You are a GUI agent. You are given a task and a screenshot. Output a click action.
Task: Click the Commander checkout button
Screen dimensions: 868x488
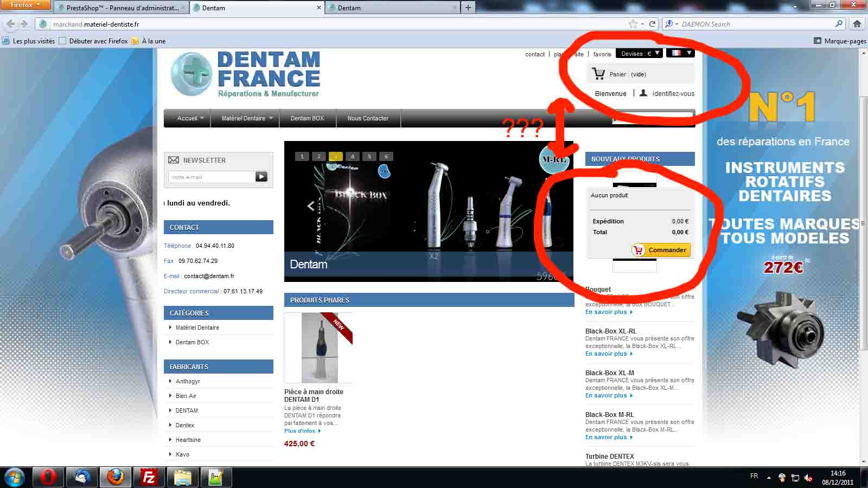coord(661,250)
